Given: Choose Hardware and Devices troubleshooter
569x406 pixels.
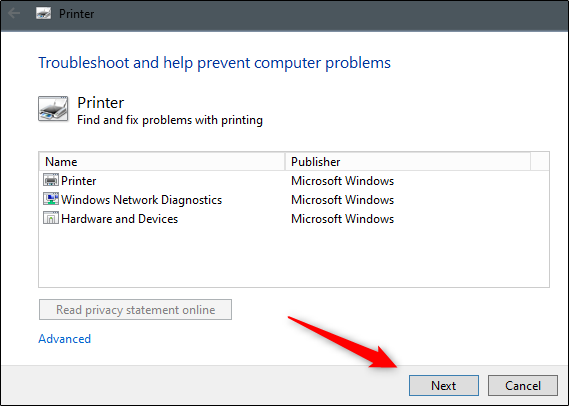Looking at the screenshot, I should click(119, 219).
